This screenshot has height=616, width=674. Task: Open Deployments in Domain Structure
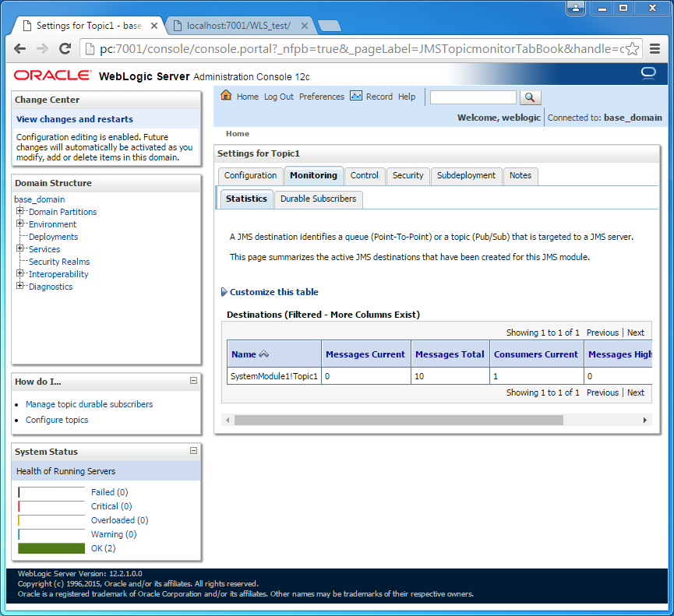[53, 237]
